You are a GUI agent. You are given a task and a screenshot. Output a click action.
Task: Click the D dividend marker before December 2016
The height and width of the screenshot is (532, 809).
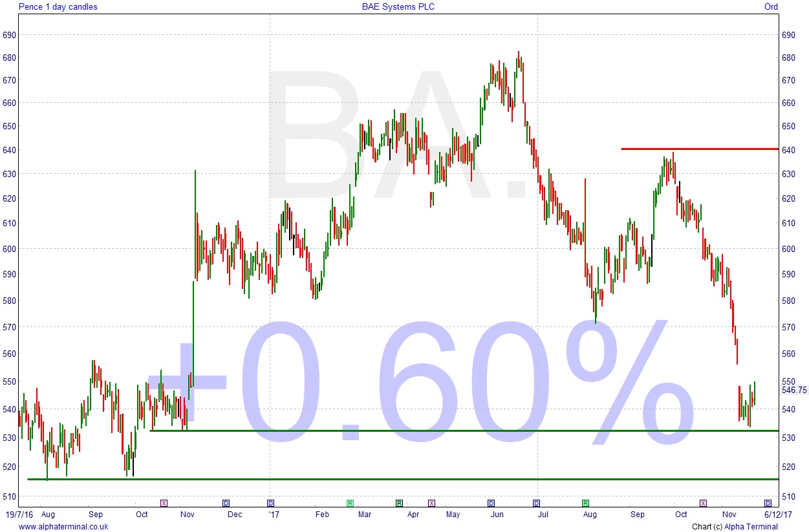tap(226, 503)
